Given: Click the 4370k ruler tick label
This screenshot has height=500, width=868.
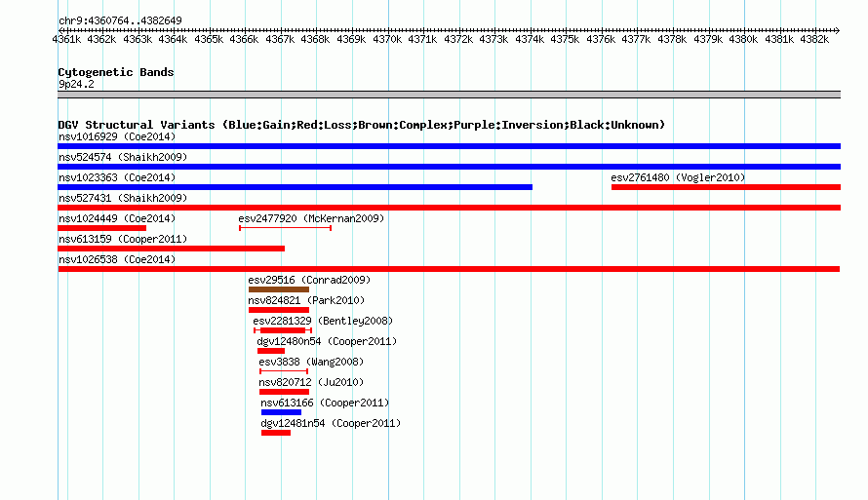Looking at the screenshot, I should click(387, 39).
